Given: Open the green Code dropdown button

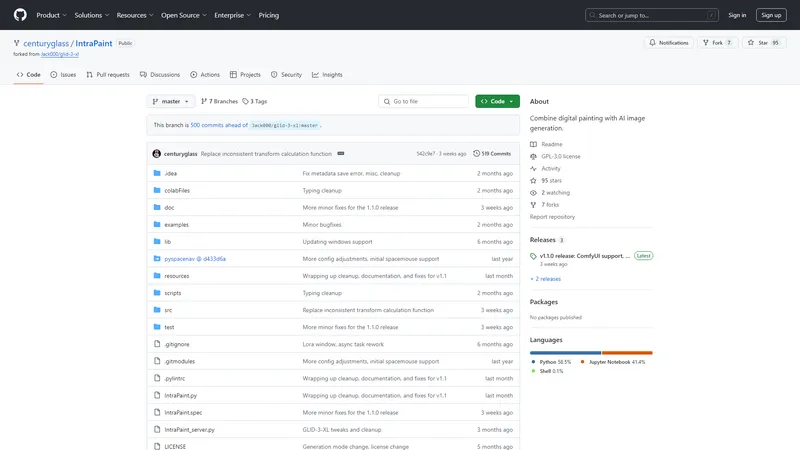Looking at the screenshot, I should [x=497, y=102].
